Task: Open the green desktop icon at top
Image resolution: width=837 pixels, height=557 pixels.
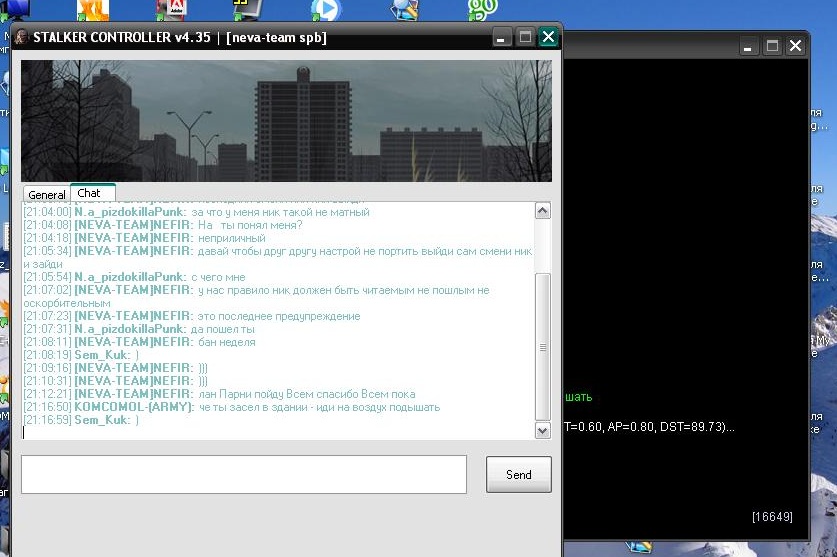Action: (x=483, y=10)
